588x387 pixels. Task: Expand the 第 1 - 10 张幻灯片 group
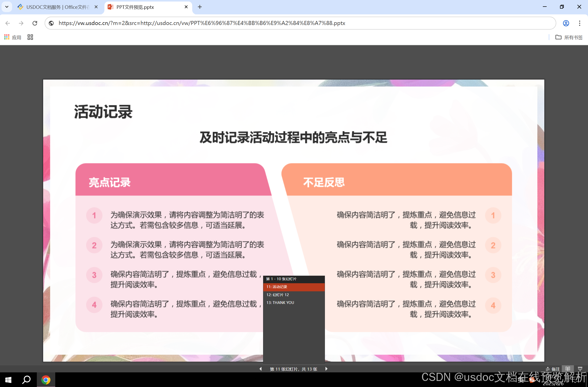pyautogui.click(x=281, y=279)
